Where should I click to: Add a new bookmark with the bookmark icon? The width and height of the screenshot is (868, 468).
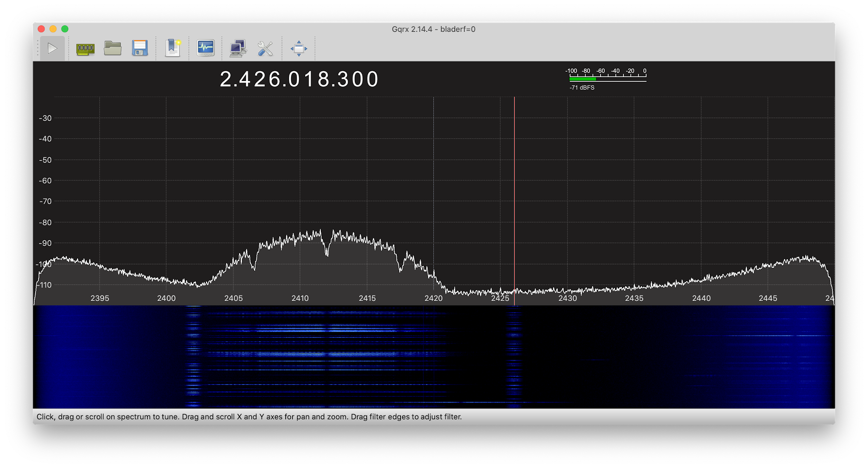point(172,48)
